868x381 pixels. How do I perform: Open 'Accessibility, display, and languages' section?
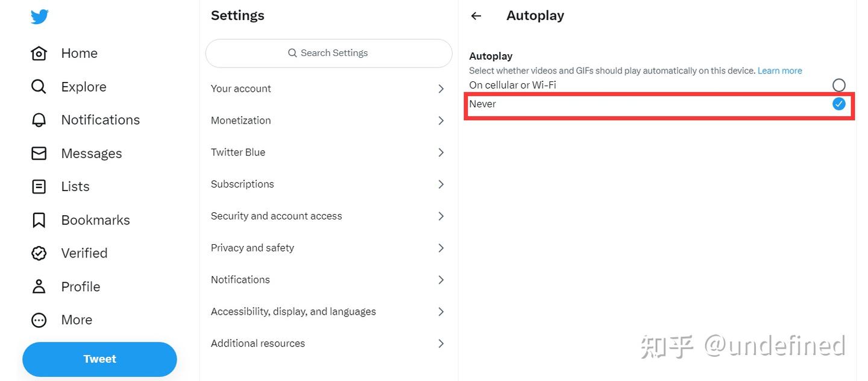click(x=293, y=312)
